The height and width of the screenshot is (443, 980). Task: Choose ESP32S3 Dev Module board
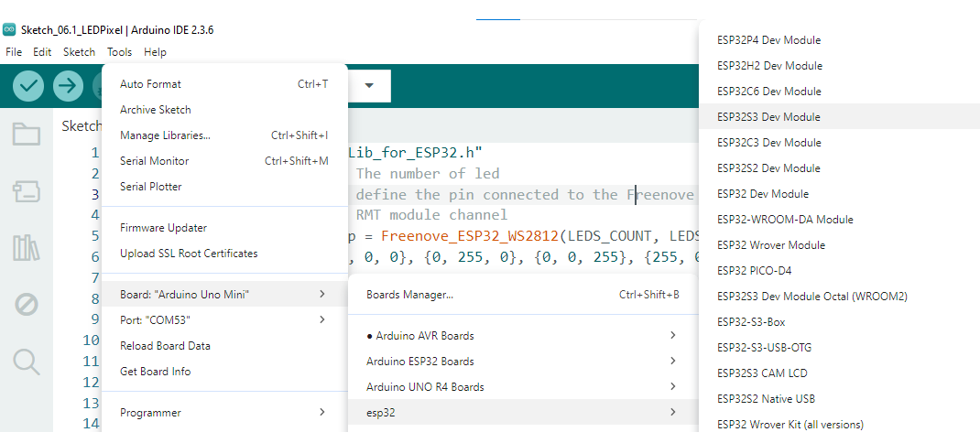(769, 117)
